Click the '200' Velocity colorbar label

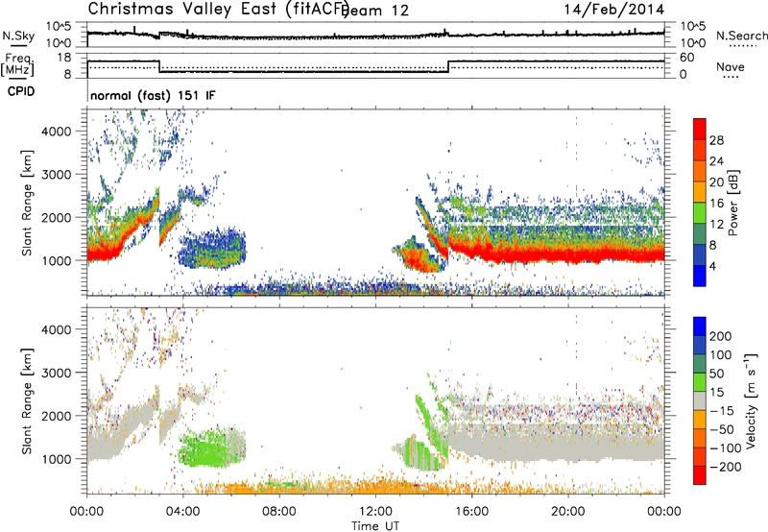(720, 336)
